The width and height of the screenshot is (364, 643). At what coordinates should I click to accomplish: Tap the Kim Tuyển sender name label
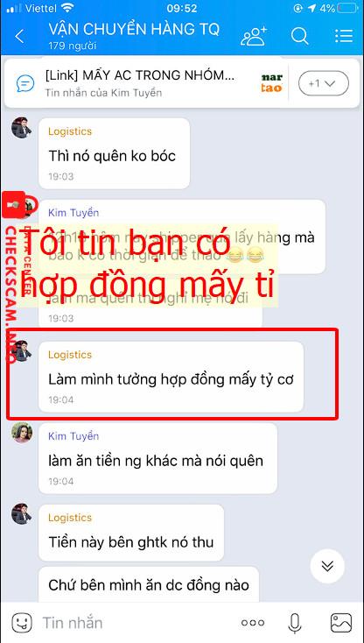73,436
